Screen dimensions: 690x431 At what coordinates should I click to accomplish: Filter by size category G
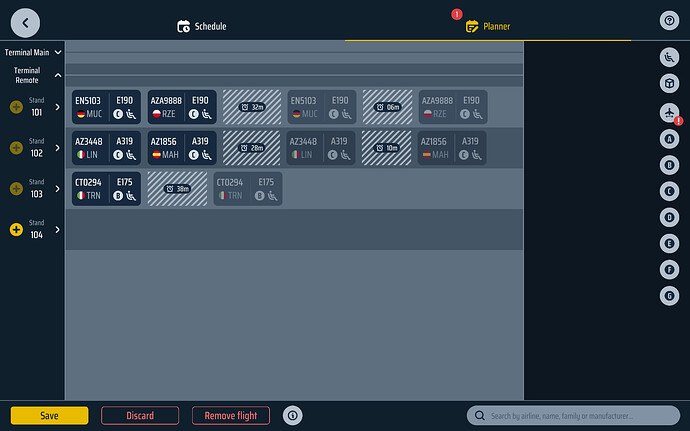coord(669,295)
